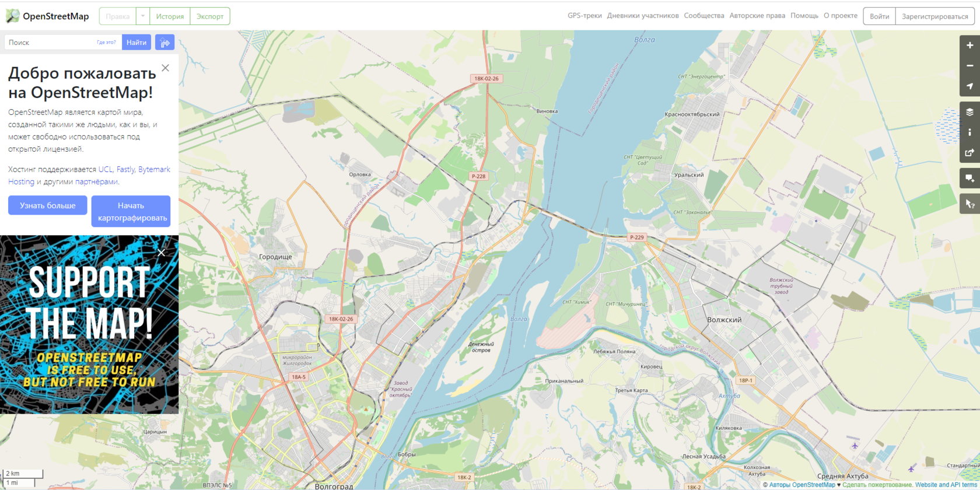
Task: Click the Краснооктябрьский label
Action: (692, 114)
